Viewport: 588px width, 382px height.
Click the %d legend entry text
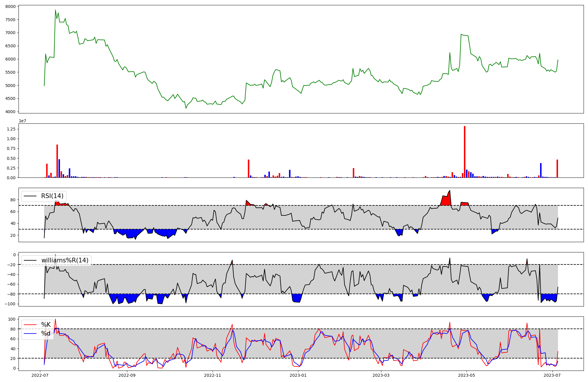click(x=46, y=334)
